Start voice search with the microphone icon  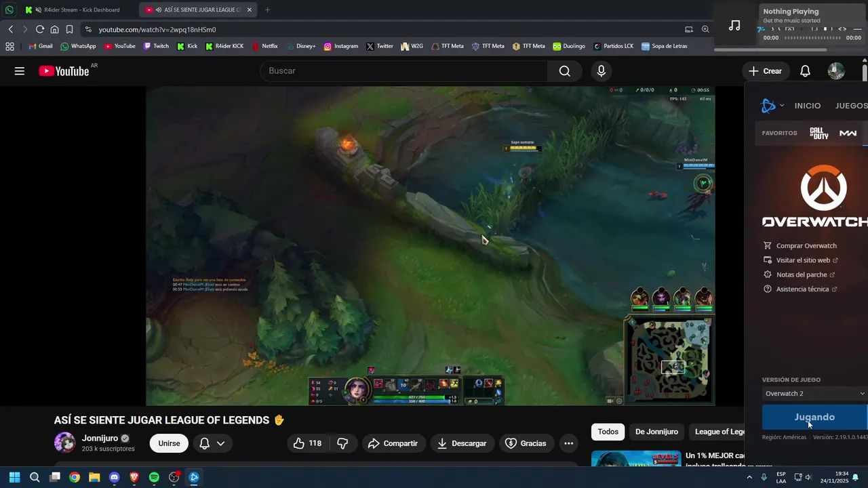coord(601,71)
